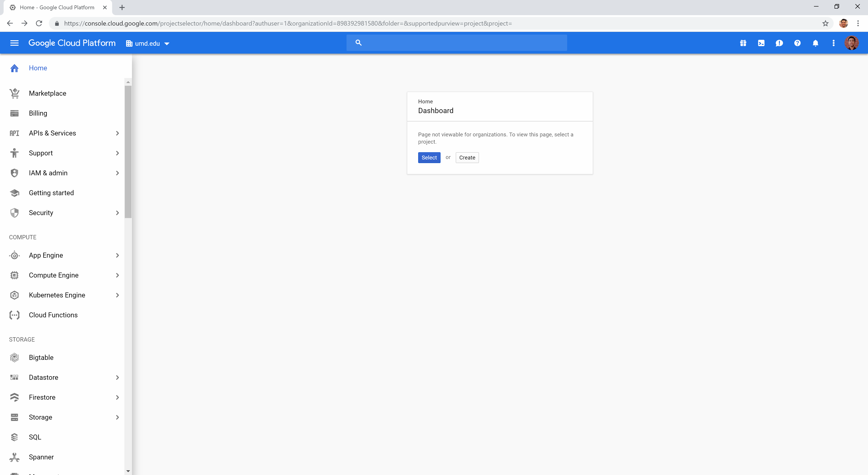Click the Google account avatar in header
868x475 pixels.
[851, 43]
